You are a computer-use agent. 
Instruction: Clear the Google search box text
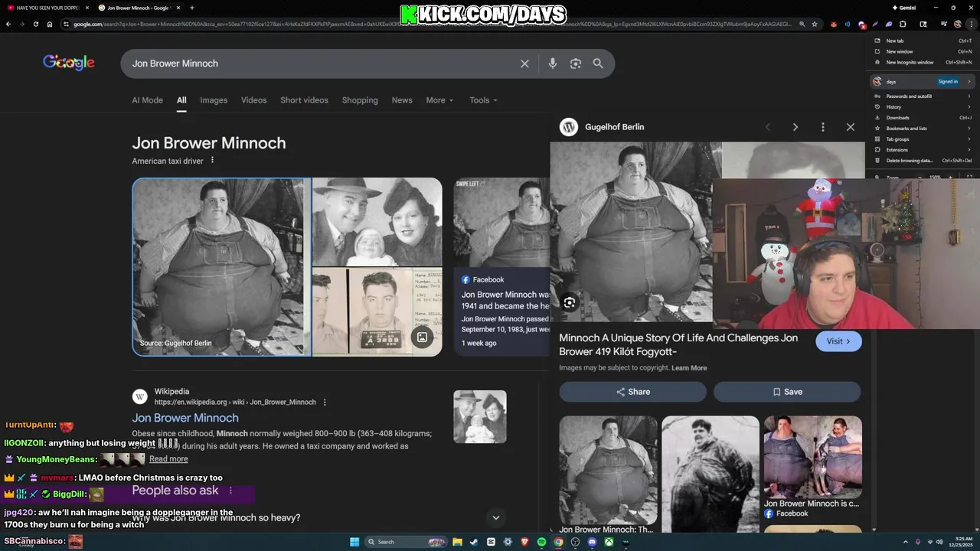(x=524, y=64)
